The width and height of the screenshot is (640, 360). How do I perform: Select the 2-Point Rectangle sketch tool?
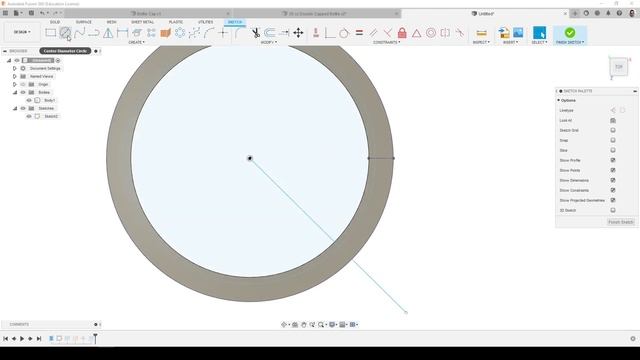51,33
